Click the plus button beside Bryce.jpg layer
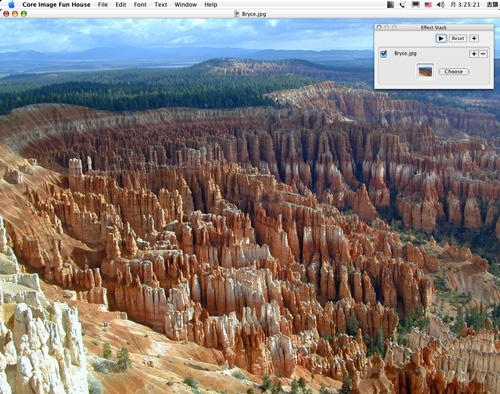 tap(474, 54)
